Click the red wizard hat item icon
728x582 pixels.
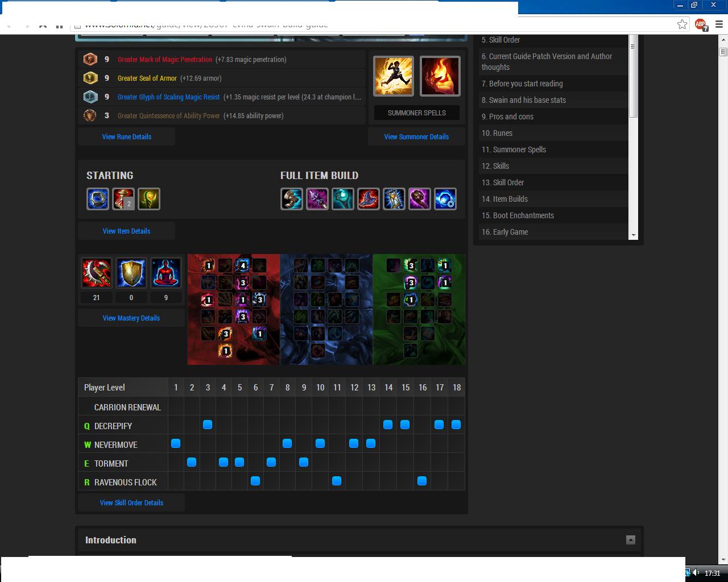369,199
